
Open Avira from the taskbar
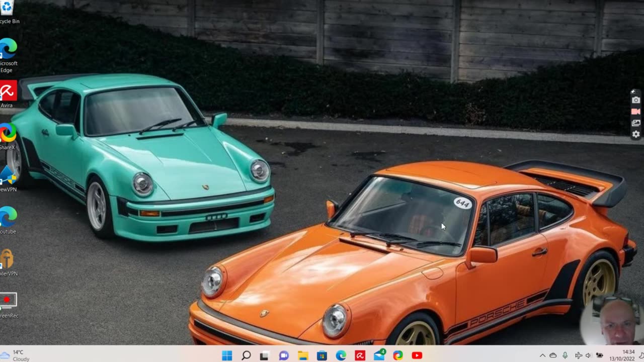click(x=360, y=355)
